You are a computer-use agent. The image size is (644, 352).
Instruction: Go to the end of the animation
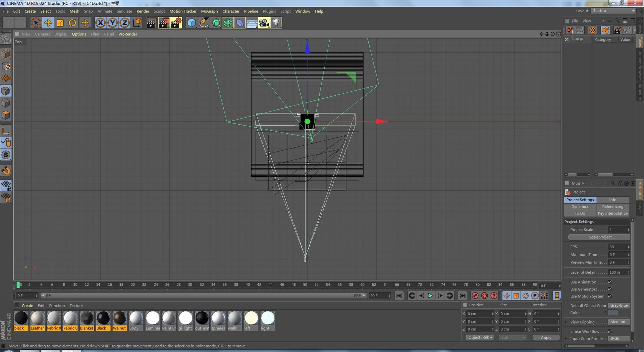coord(462,296)
